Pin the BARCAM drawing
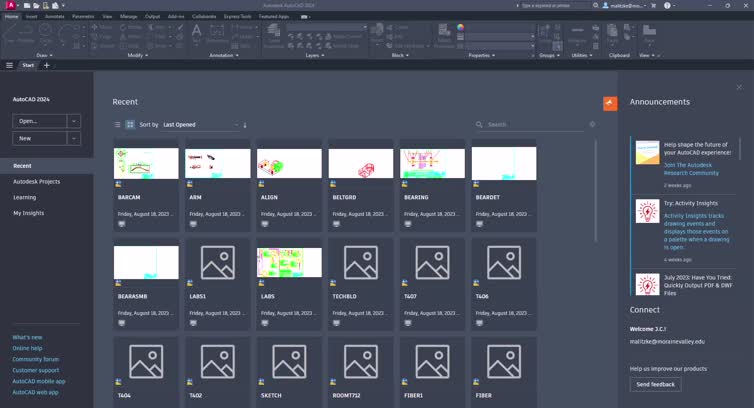The width and height of the screenshot is (754, 408). (x=118, y=184)
